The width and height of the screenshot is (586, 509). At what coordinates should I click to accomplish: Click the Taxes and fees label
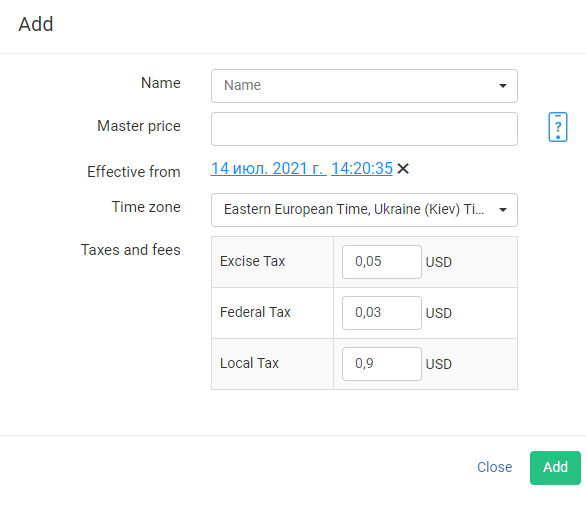(130, 250)
